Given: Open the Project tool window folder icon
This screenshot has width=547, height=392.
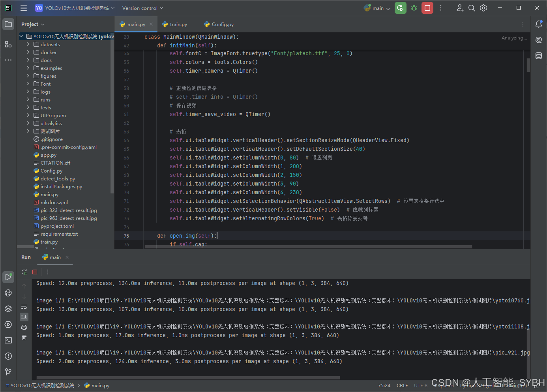Looking at the screenshot, I should point(8,24).
